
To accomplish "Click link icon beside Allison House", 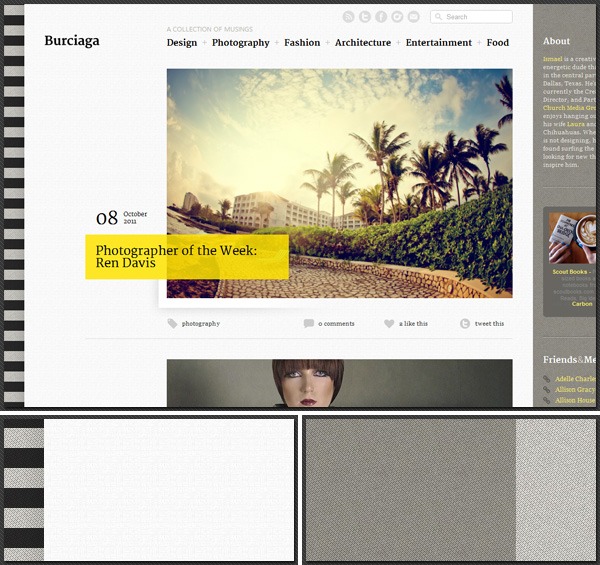I will click(546, 400).
